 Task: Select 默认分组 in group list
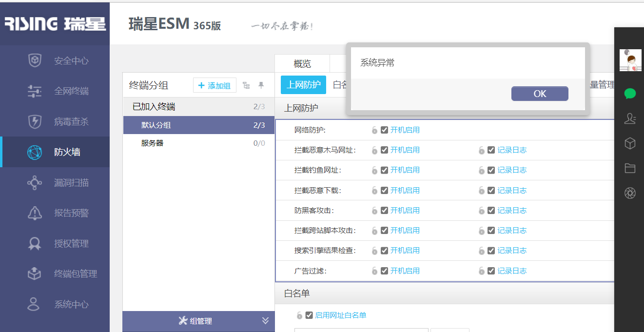(199, 125)
